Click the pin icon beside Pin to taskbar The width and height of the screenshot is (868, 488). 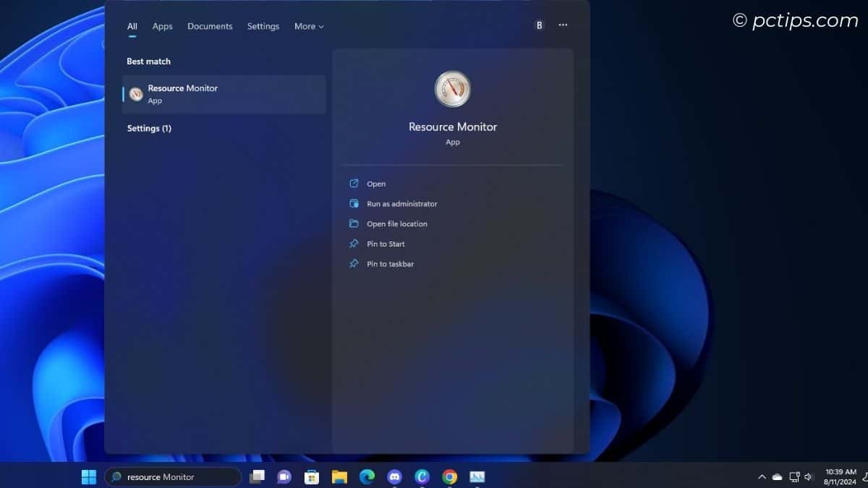point(354,264)
